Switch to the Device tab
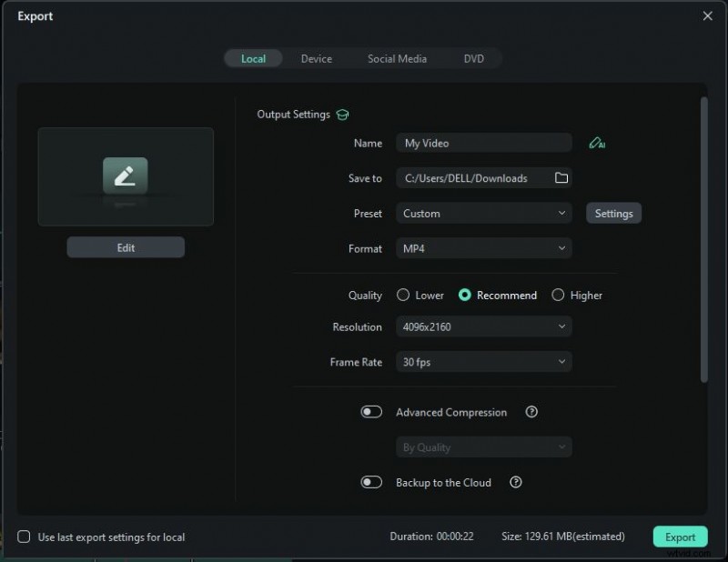This screenshot has height=562, width=728. pyautogui.click(x=317, y=58)
